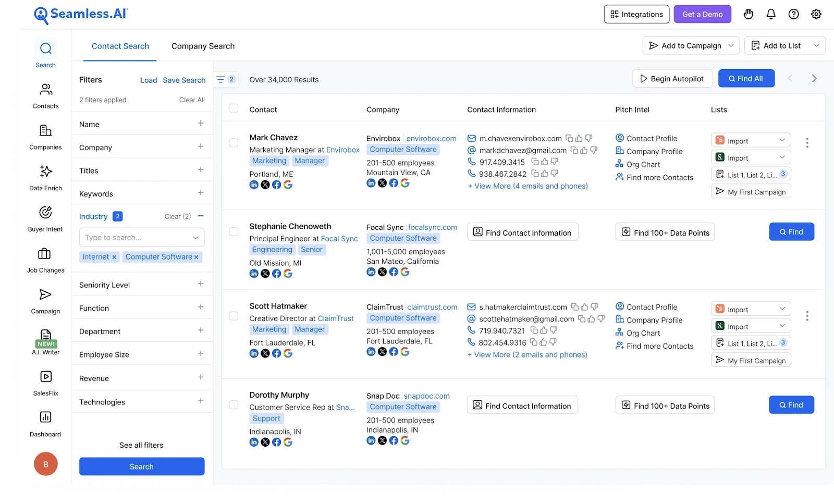Check the Dorothy Murphy row checkbox
Image resolution: width=834 pixels, height=504 pixels.
(234, 405)
